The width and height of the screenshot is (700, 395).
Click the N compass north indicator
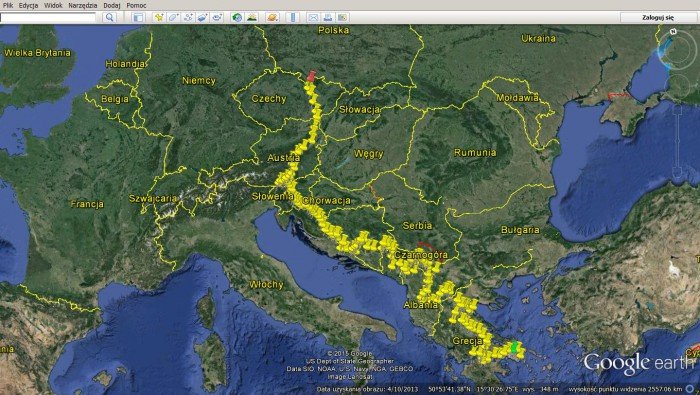point(674,32)
